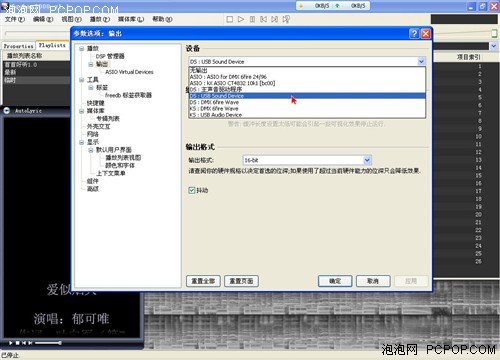Click the slider under the lyric panel

(x=48, y=343)
